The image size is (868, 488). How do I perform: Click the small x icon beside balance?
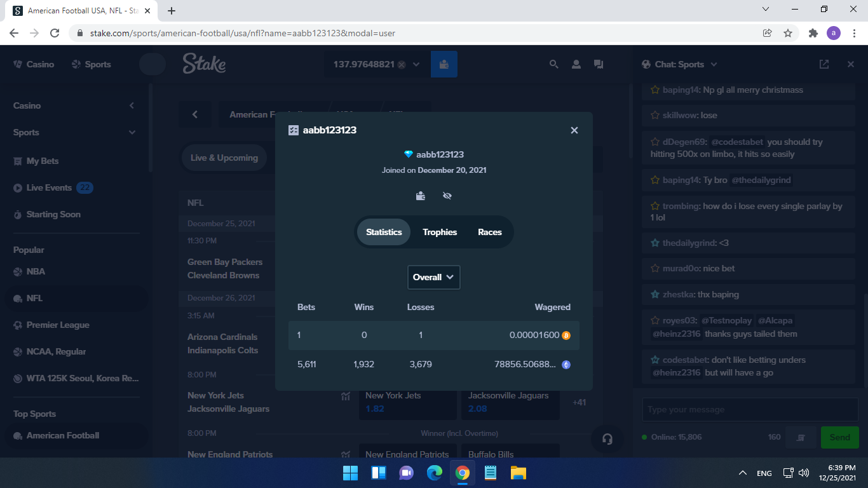click(402, 65)
